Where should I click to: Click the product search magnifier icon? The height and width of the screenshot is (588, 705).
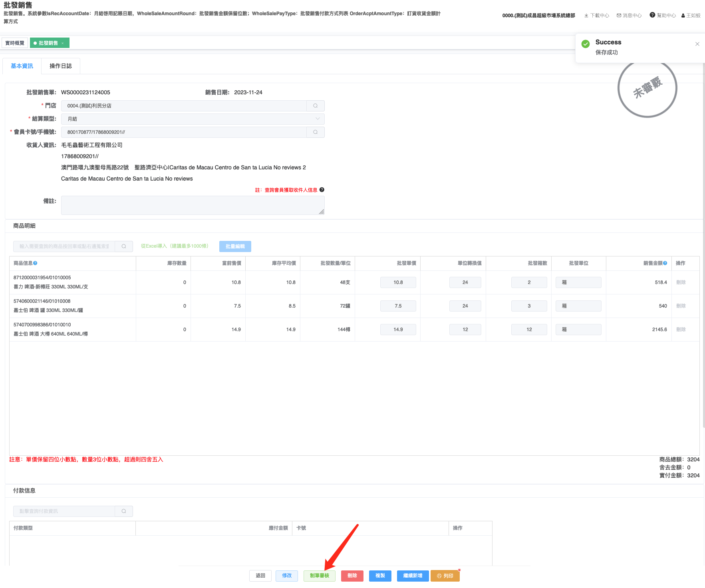(x=124, y=246)
